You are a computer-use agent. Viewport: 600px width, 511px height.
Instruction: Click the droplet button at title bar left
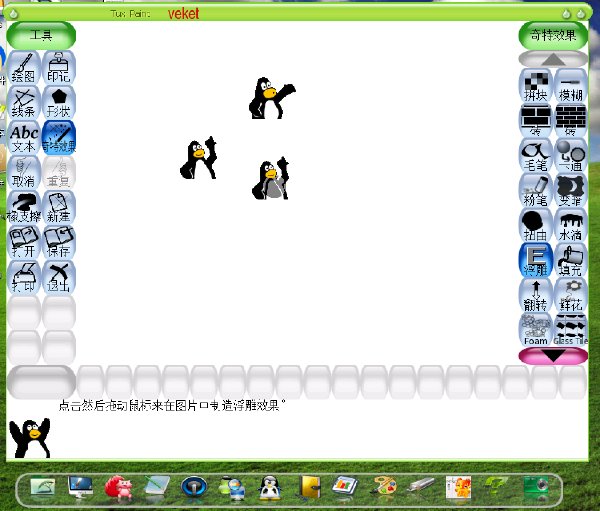tap(14, 14)
